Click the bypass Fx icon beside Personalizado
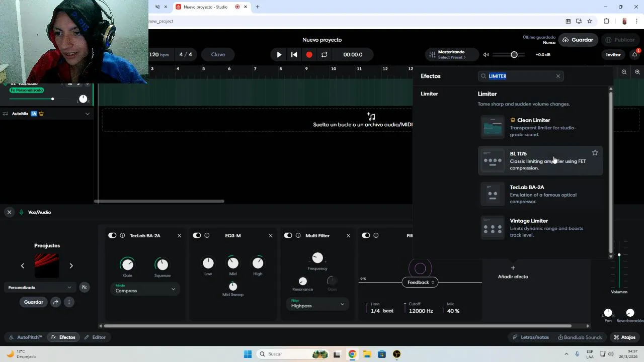This screenshot has width=644, height=362. tap(84, 287)
